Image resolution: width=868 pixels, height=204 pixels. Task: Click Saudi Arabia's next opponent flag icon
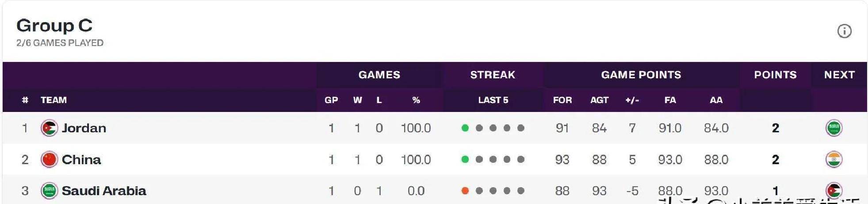pyautogui.click(x=834, y=190)
